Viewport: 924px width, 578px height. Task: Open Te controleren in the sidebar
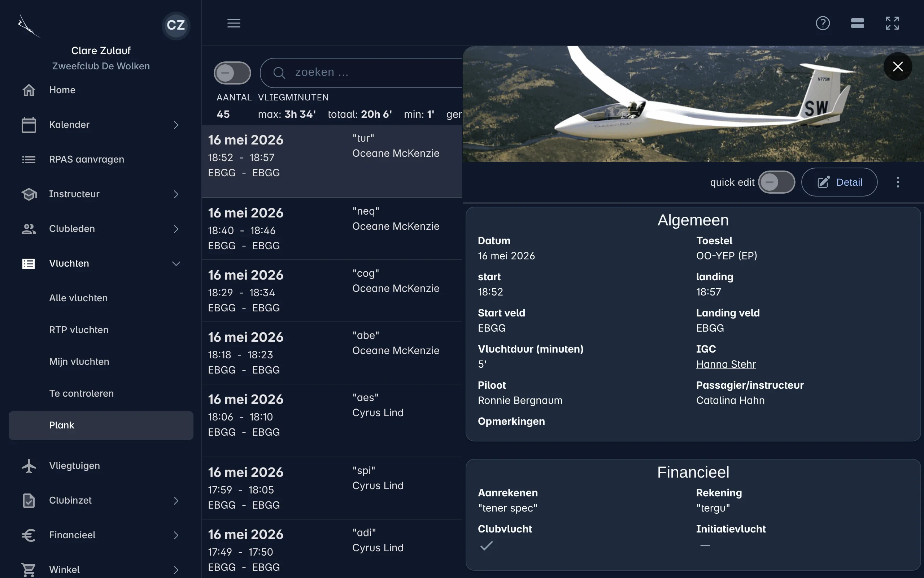[x=101, y=393]
